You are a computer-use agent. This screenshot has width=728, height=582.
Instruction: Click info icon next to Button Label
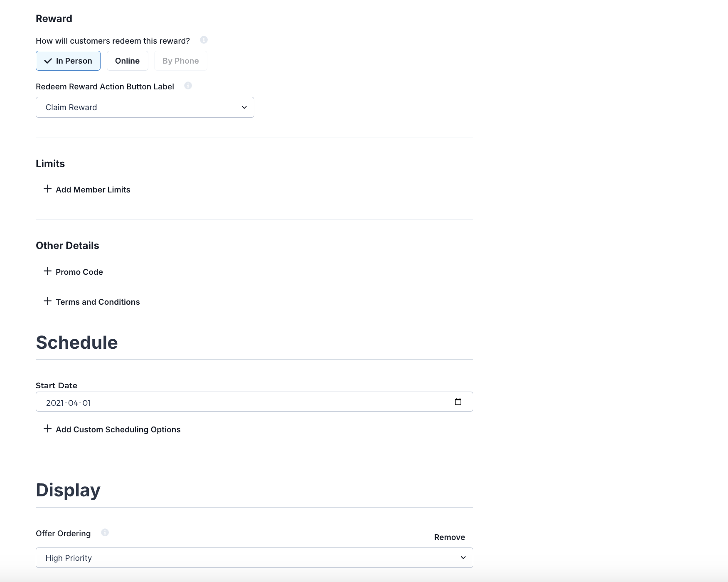[188, 86]
